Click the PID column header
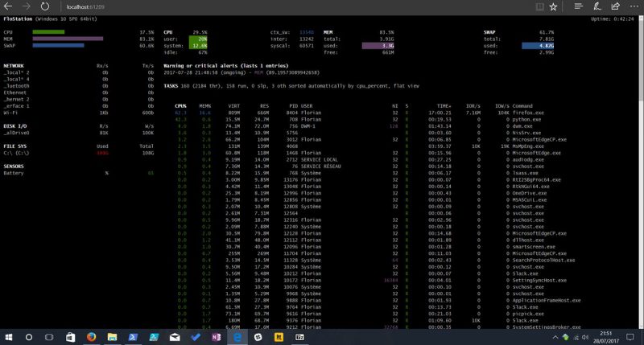The width and height of the screenshot is (644, 345). [293, 106]
